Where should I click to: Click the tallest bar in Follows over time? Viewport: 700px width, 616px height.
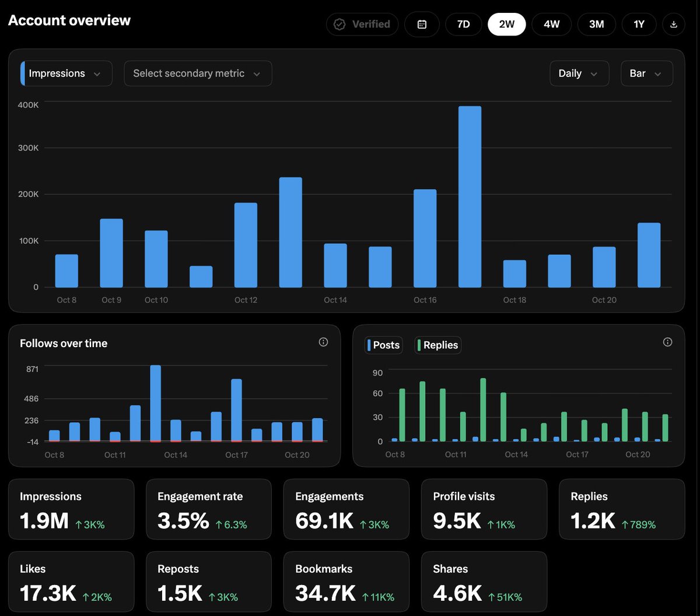point(155,404)
